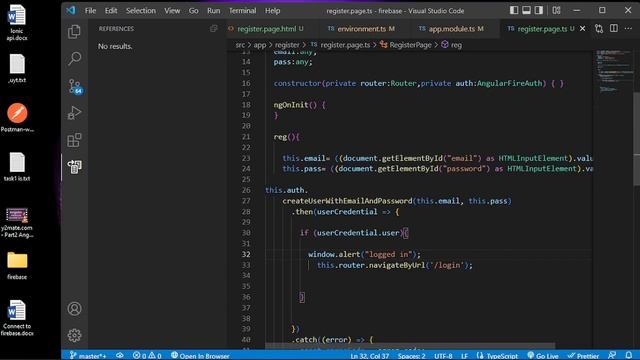Click Open In Browser status item

[x=200, y=356]
